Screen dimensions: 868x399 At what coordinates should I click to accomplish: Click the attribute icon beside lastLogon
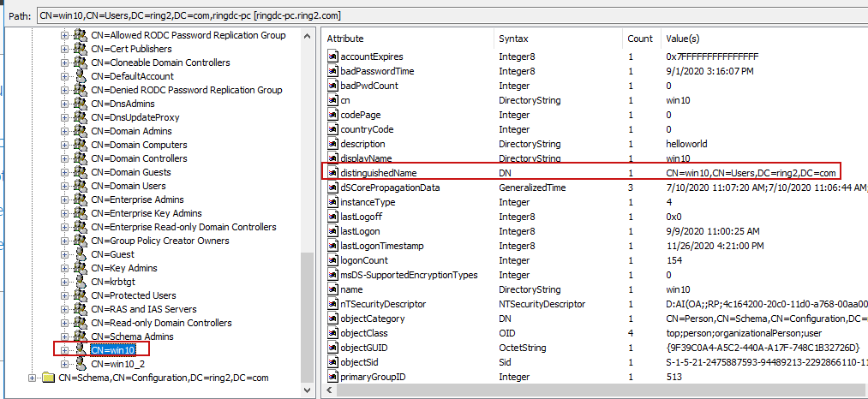pyautogui.click(x=333, y=231)
